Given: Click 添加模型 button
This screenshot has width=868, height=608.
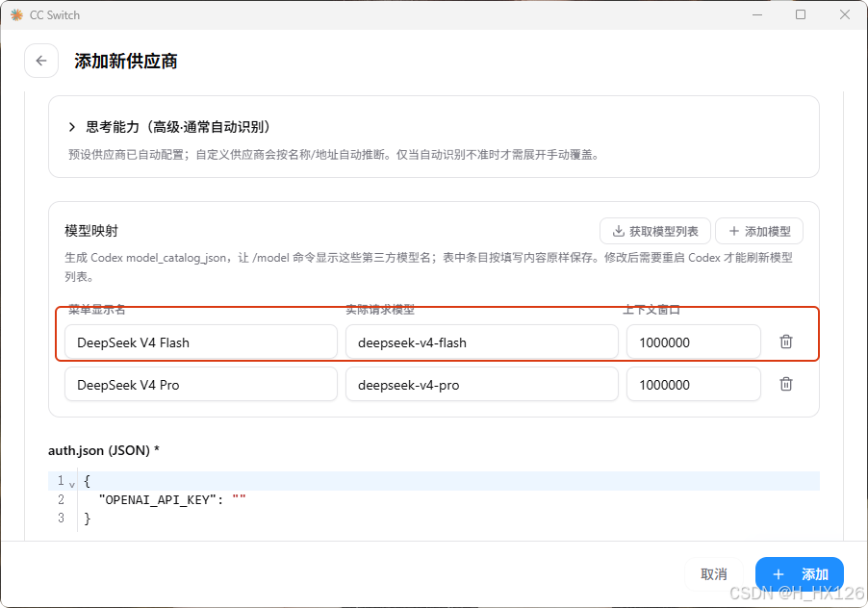Looking at the screenshot, I should [759, 231].
